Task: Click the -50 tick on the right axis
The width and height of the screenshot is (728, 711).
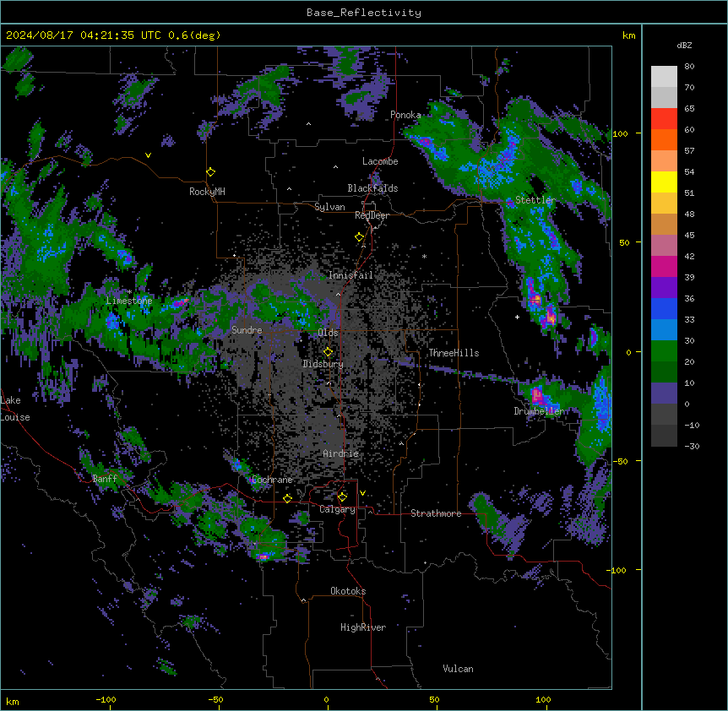Action: coord(620,461)
